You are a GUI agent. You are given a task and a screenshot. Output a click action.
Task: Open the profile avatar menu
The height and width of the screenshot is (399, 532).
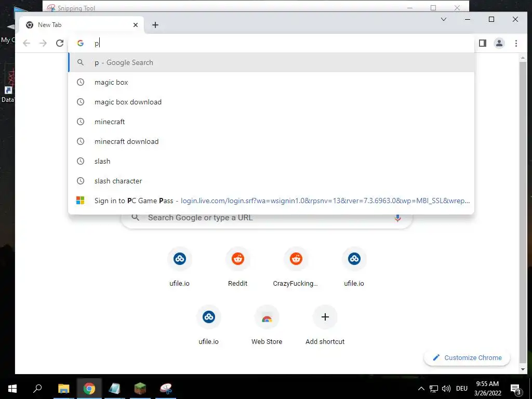pyautogui.click(x=499, y=43)
